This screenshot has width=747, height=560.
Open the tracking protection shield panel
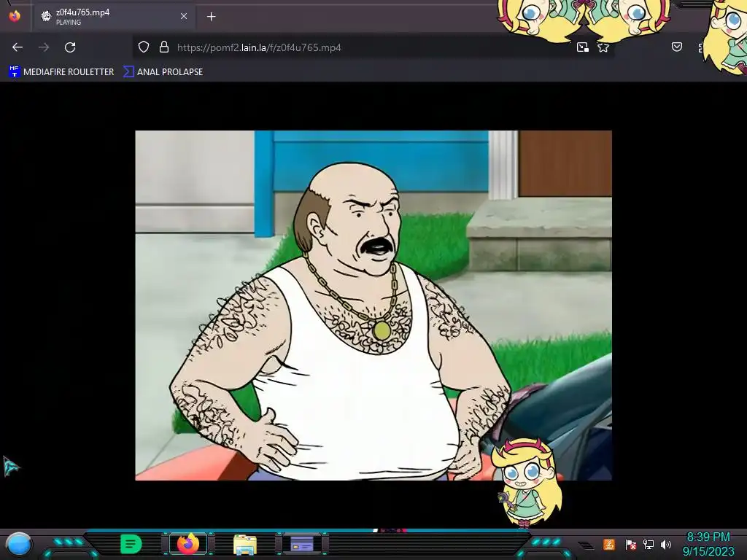pos(144,47)
